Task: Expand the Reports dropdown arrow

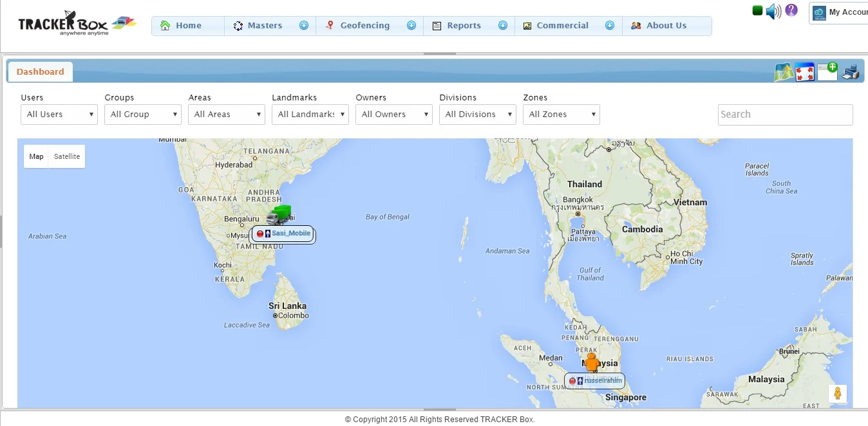Action: click(503, 26)
